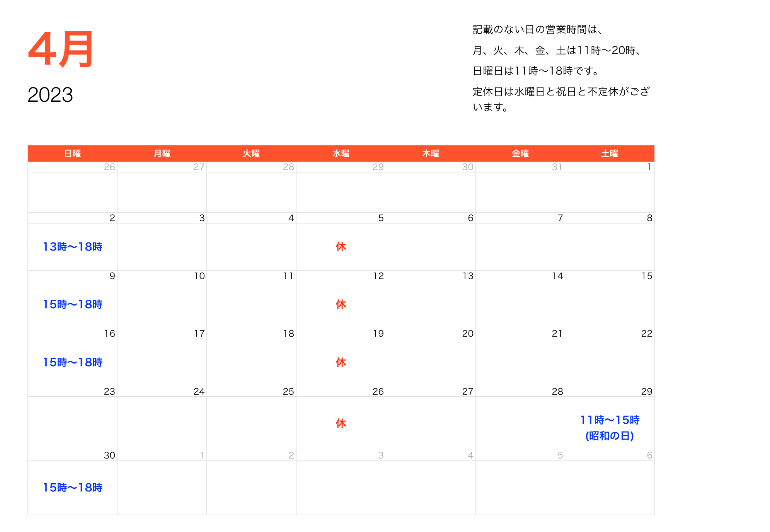The width and height of the screenshot is (770, 532).
Task: Click date number 1 under 土曜
Action: tap(650, 167)
